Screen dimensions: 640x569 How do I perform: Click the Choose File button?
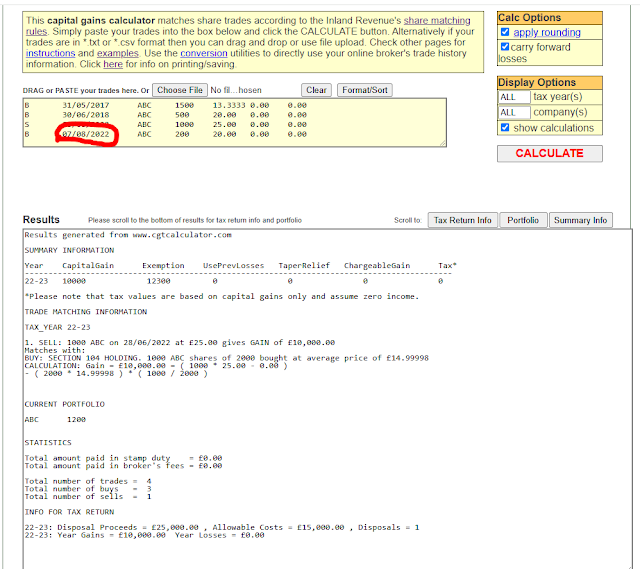click(180, 90)
